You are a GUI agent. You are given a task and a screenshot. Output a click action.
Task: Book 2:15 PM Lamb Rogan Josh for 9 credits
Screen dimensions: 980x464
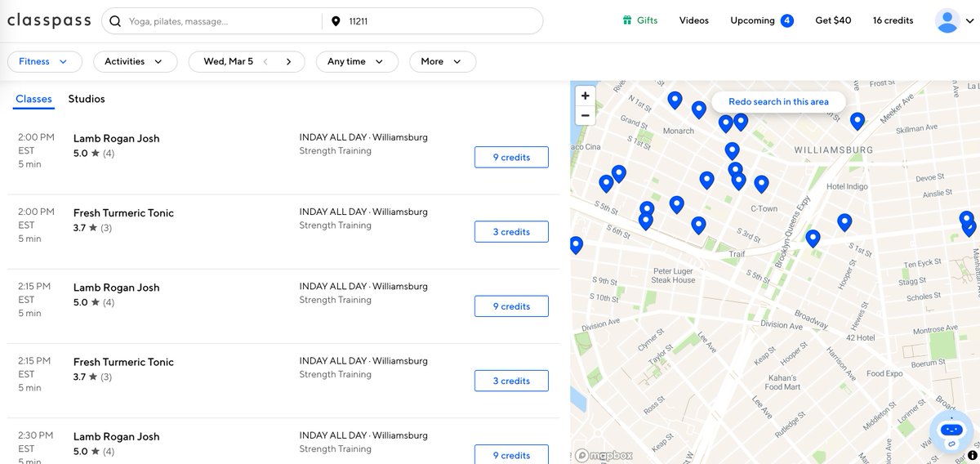(x=511, y=306)
